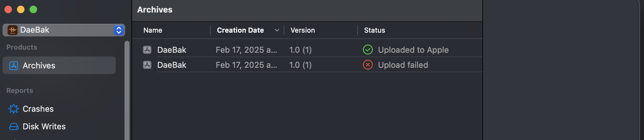
Task: Click the Disk Writes drive icon
Action: 14,127
